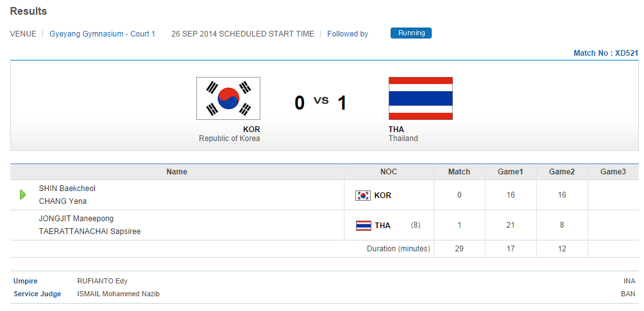Click the Followed by link
The width and height of the screenshot is (644, 311).
click(x=348, y=34)
